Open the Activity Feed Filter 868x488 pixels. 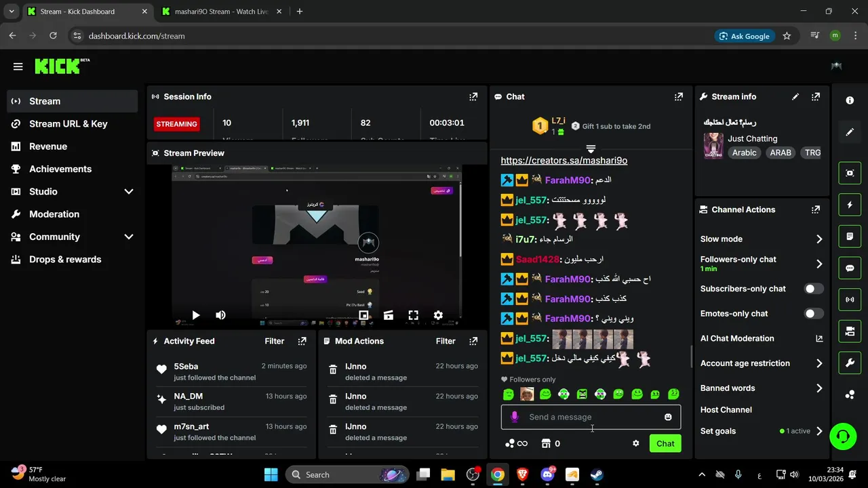[274, 341]
